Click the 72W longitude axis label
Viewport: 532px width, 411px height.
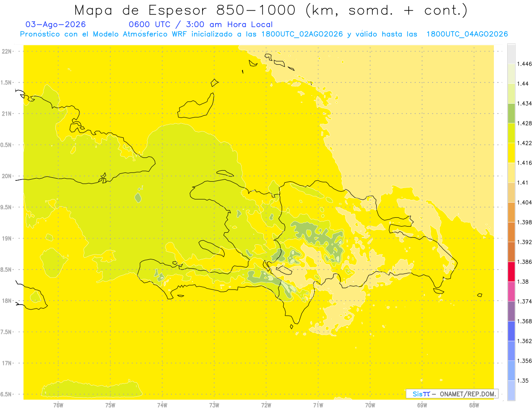[x=266, y=405]
